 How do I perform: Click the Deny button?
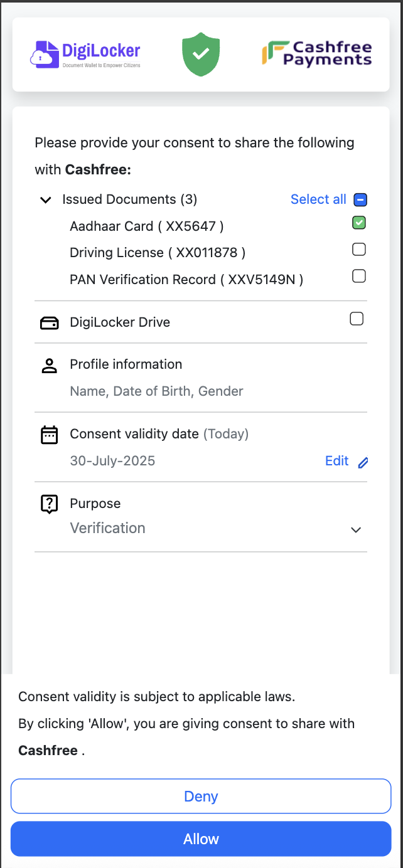[x=201, y=797]
